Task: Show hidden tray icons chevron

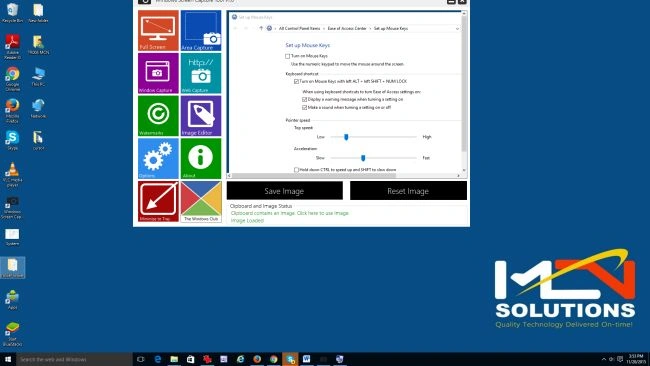Action: (604, 359)
